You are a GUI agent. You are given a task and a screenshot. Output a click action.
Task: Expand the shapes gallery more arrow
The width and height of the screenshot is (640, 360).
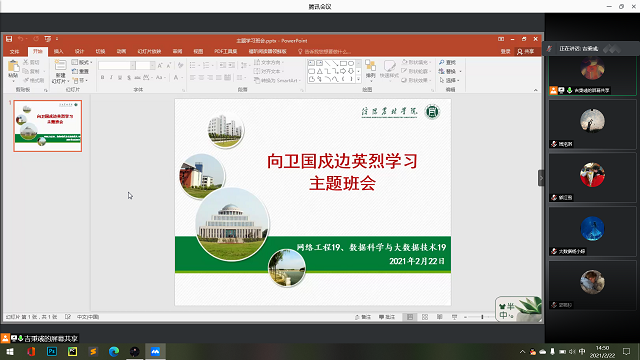(x=358, y=80)
